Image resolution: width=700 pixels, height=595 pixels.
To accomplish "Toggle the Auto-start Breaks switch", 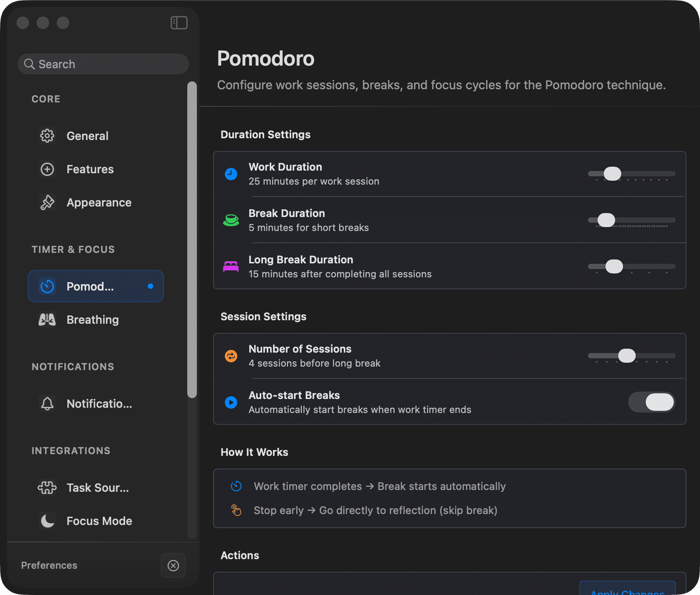I will [x=652, y=402].
